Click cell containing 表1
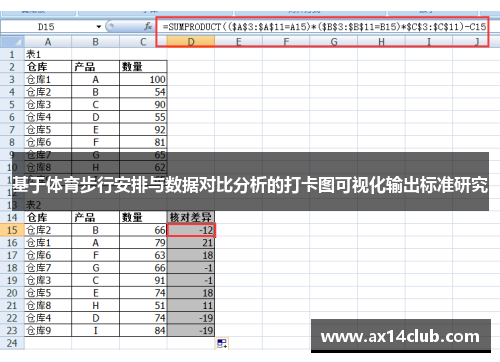 48,54
